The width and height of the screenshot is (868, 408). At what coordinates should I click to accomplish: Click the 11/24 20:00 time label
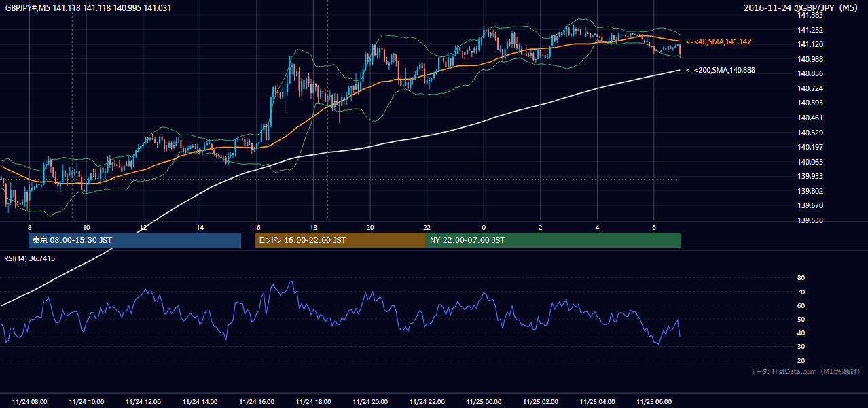[370, 401]
